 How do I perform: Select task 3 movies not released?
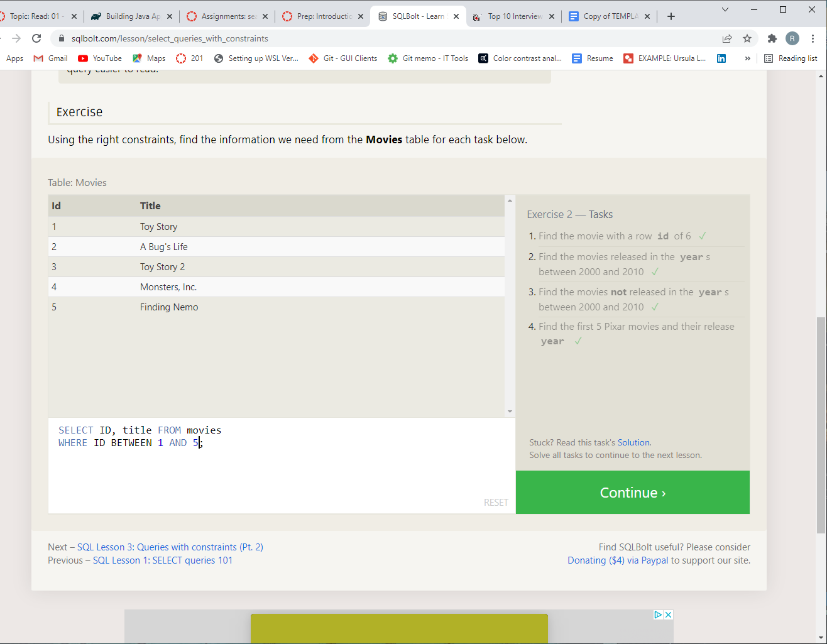coord(636,300)
